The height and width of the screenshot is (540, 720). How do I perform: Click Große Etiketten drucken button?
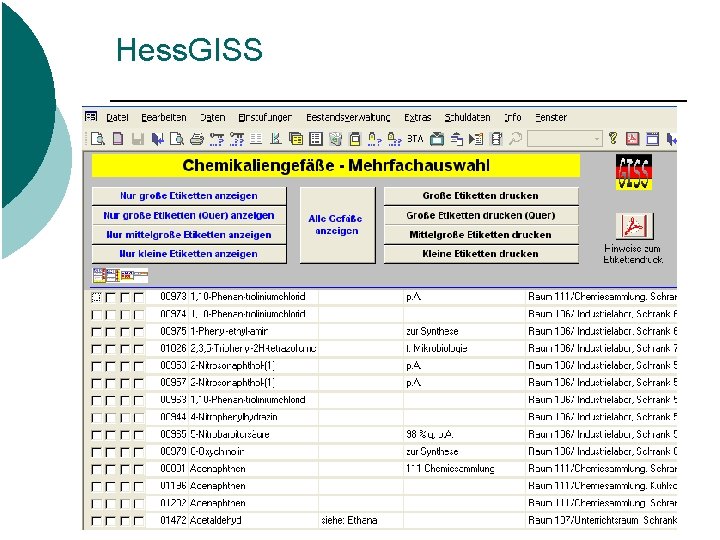pyautogui.click(x=481, y=196)
